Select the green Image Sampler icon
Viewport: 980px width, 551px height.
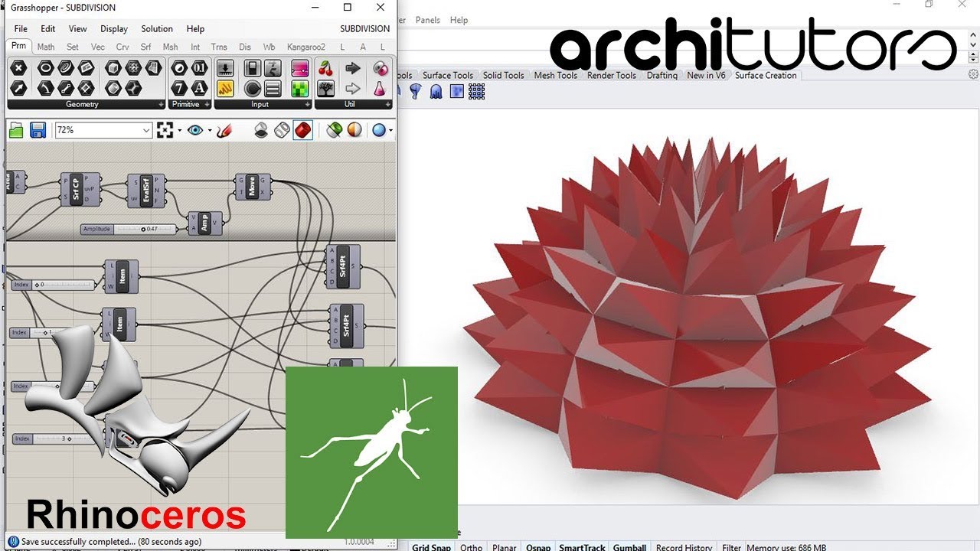tap(300, 89)
